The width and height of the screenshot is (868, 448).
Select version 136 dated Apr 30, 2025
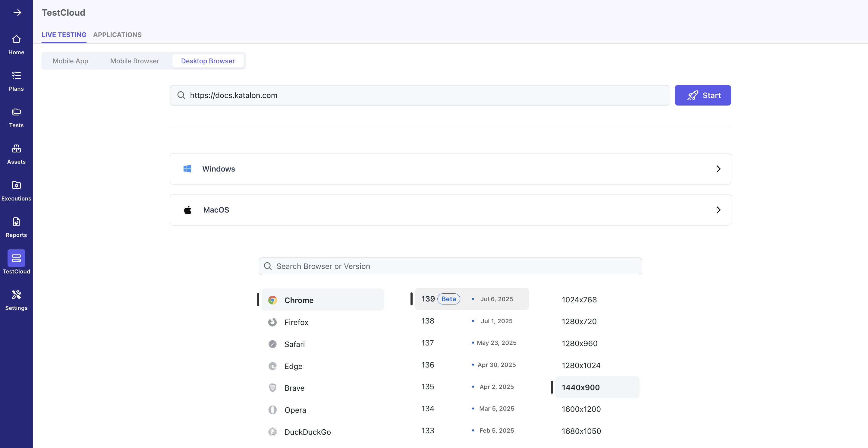click(x=471, y=364)
